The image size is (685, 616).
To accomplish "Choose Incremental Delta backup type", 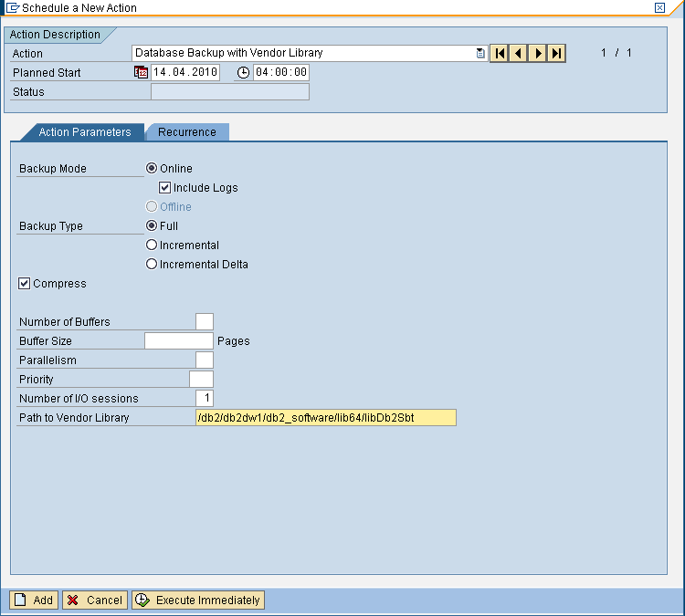I will 152,265.
